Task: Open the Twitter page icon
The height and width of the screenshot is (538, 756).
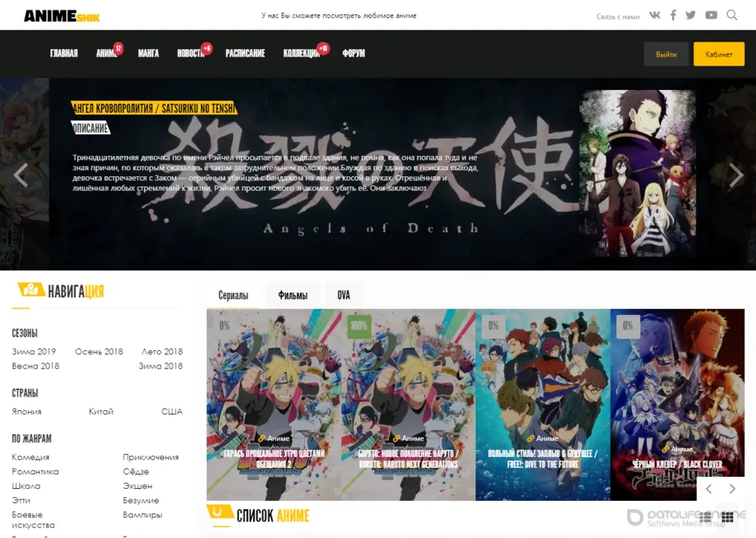Action: click(x=690, y=15)
